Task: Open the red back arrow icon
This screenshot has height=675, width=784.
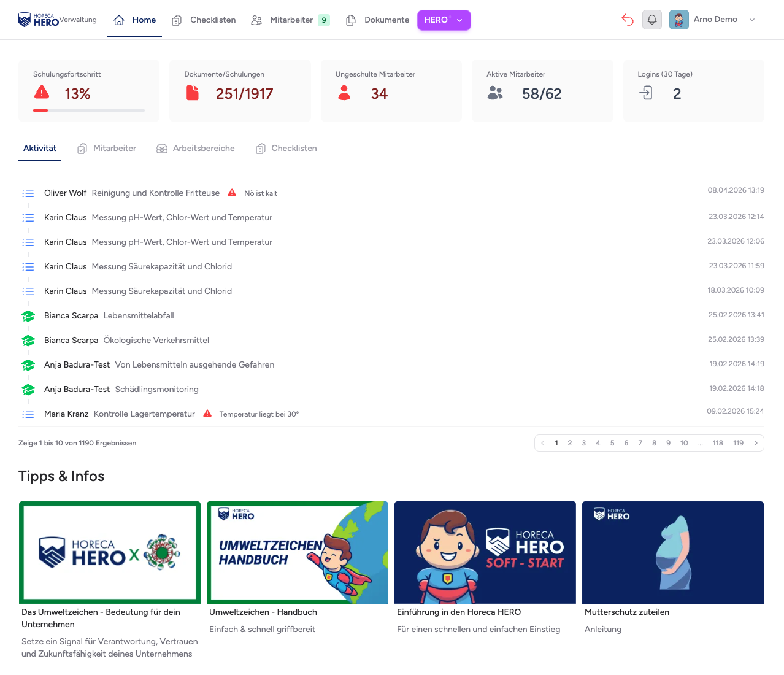Action: click(x=627, y=20)
